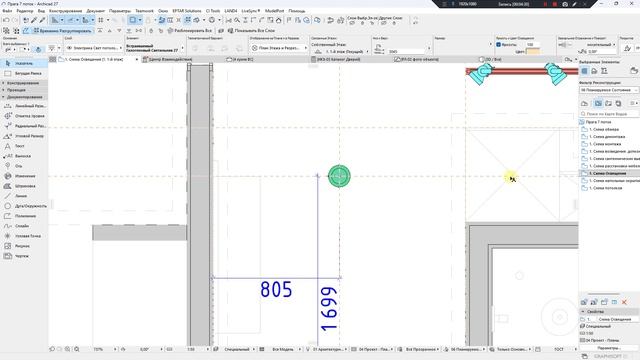Select the Polyline (Полилиния) tool
640x360 pixels.
click(24, 216)
